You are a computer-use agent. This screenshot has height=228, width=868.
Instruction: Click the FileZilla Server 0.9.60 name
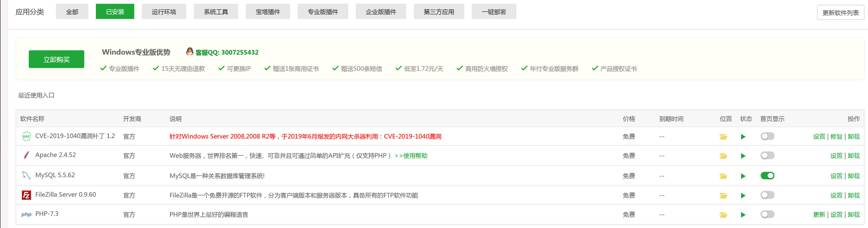pos(66,195)
